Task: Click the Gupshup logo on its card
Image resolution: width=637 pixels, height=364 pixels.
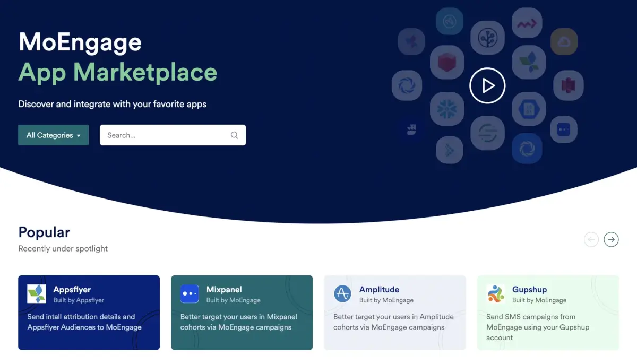Action: pos(495,294)
